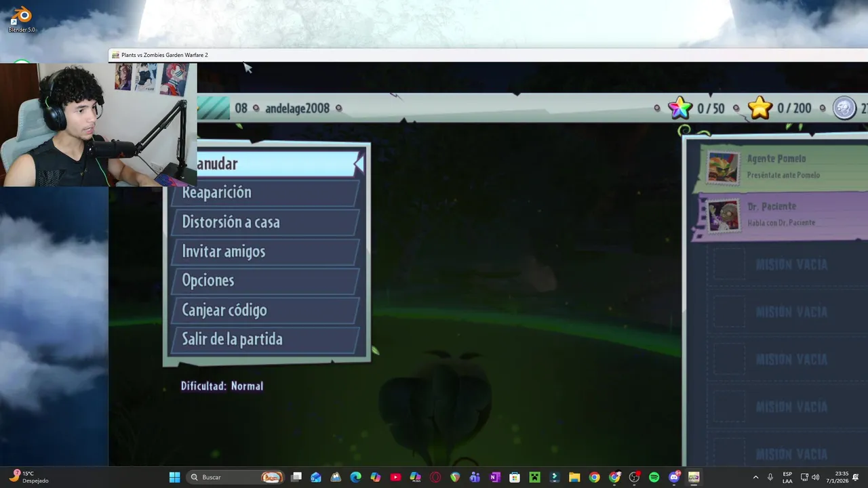
Task: Open the notifications bell icon
Action: coord(856,477)
